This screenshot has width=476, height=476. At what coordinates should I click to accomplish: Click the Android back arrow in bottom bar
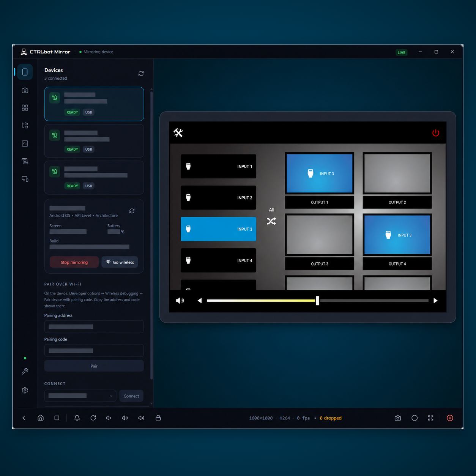[x=24, y=418]
